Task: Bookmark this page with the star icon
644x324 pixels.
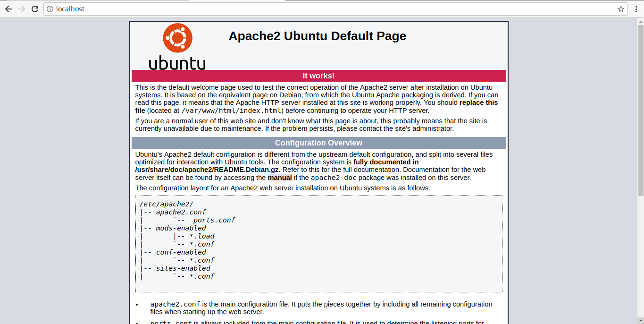Action: [621, 9]
